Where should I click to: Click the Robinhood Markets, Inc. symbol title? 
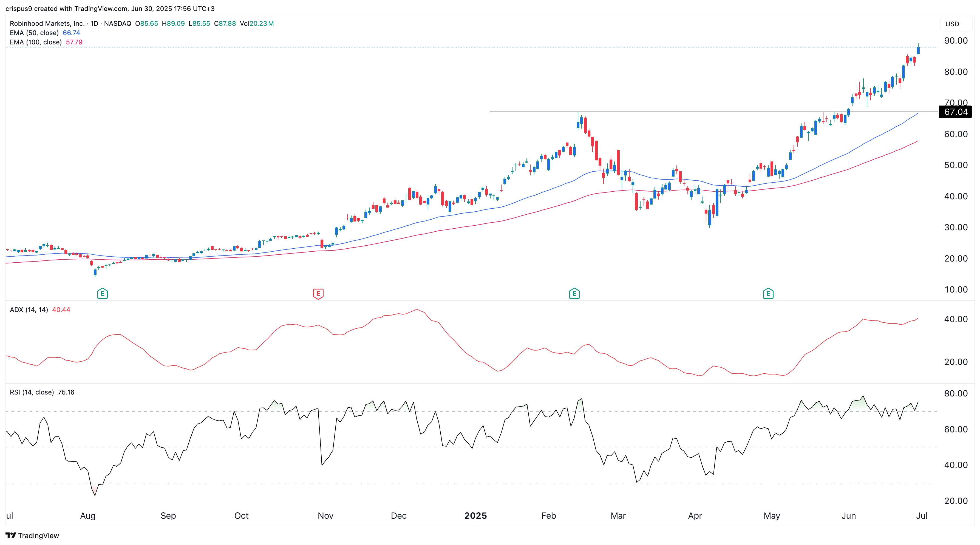point(47,24)
